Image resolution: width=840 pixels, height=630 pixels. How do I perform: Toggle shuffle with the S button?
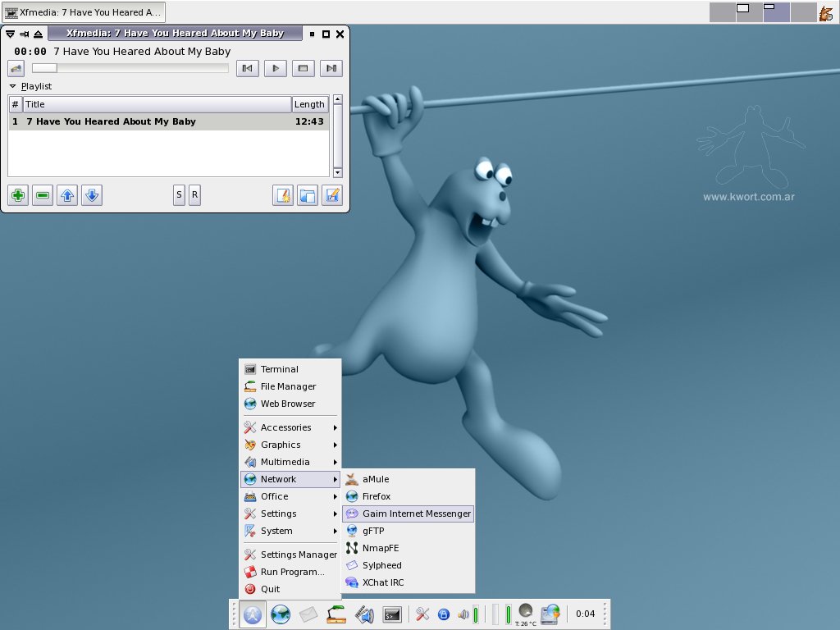pyautogui.click(x=179, y=195)
